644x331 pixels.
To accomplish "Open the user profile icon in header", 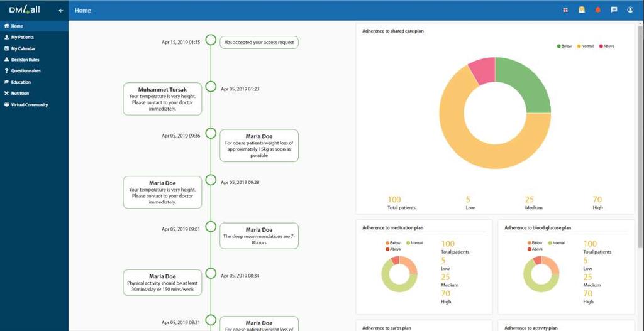I will pyautogui.click(x=630, y=10).
